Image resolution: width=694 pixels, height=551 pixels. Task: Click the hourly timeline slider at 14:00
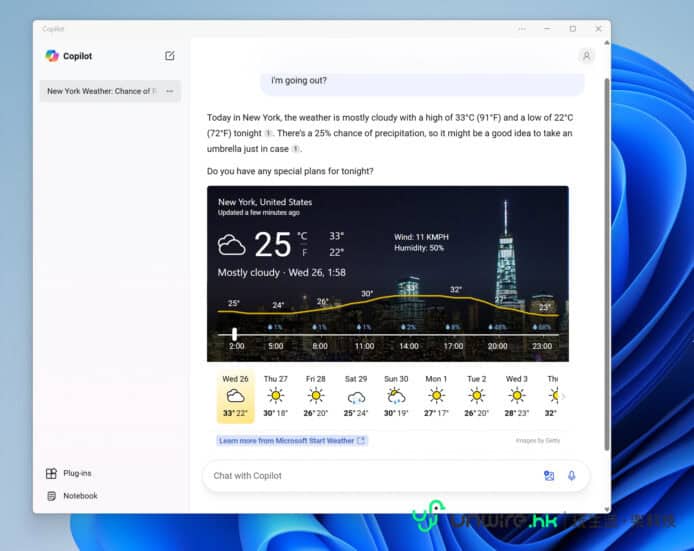click(409, 334)
